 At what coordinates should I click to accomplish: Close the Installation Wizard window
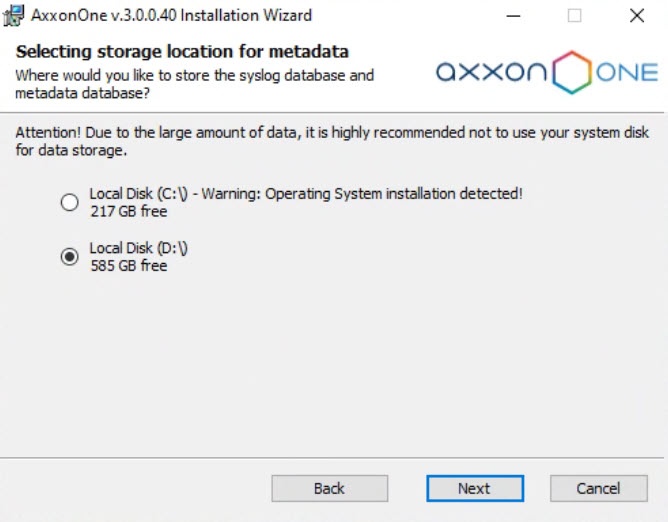pos(636,16)
